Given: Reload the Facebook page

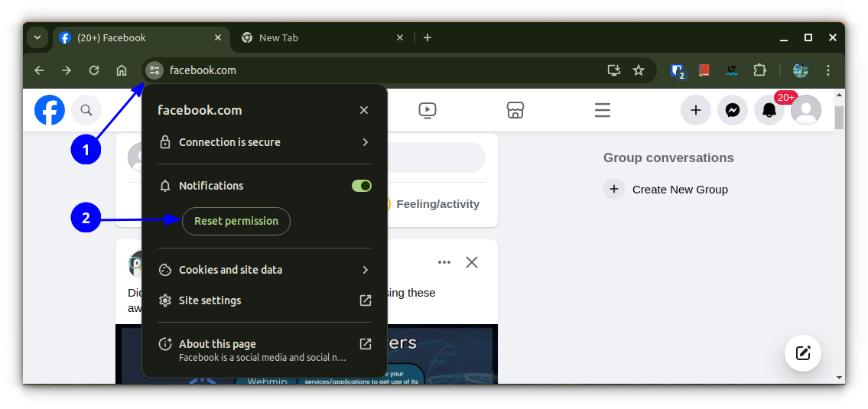Looking at the screenshot, I should click(94, 70).
